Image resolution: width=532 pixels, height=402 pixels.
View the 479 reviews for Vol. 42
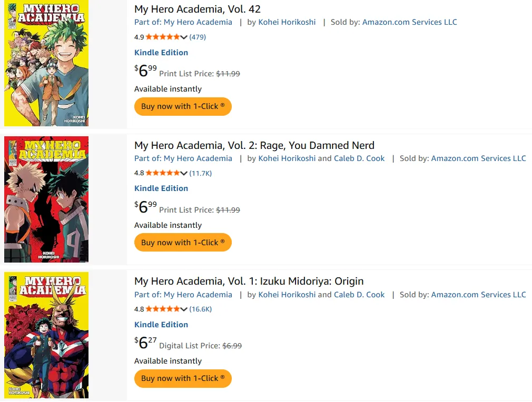point(198,37)
